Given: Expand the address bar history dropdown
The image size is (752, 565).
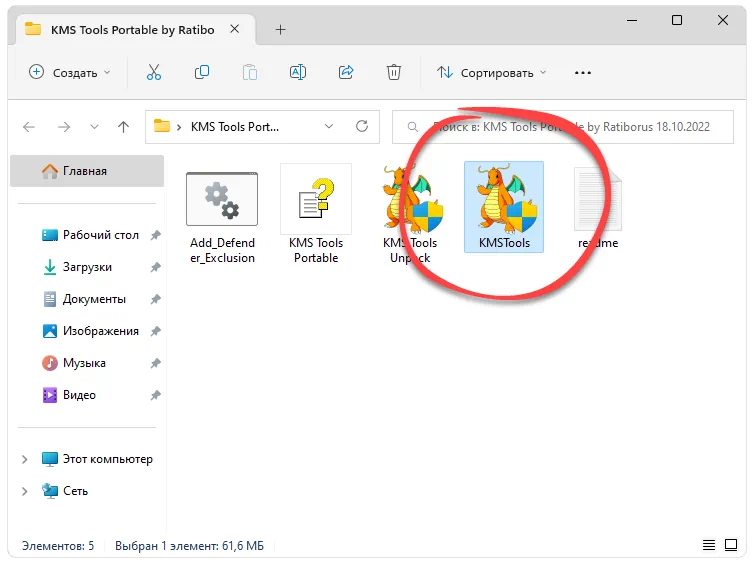Looking at the screenshot, I should [329, 127].
